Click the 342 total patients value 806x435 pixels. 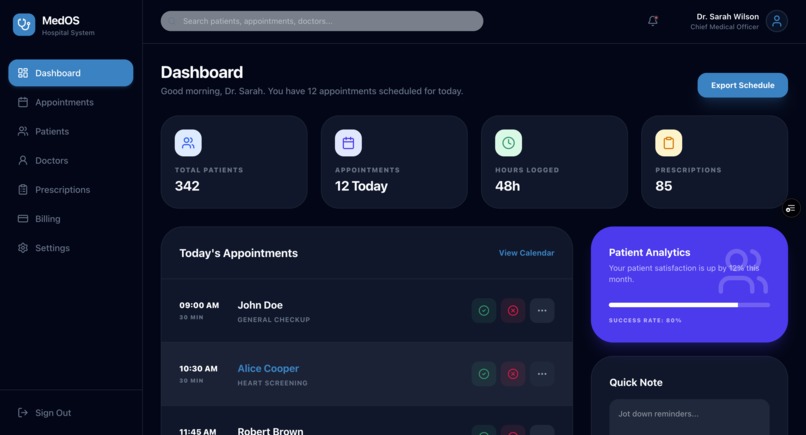click(187, 186)
